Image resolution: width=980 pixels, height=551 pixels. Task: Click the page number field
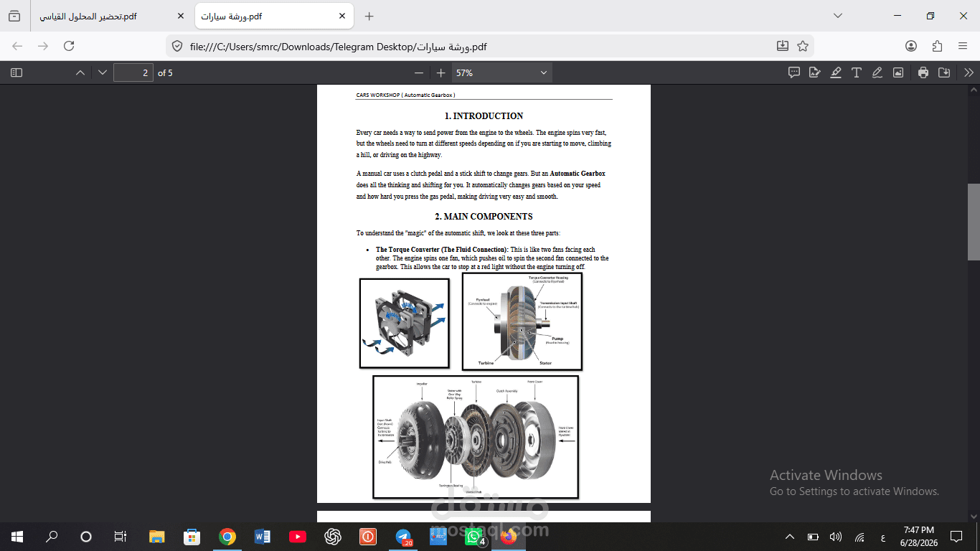point(133,72)
